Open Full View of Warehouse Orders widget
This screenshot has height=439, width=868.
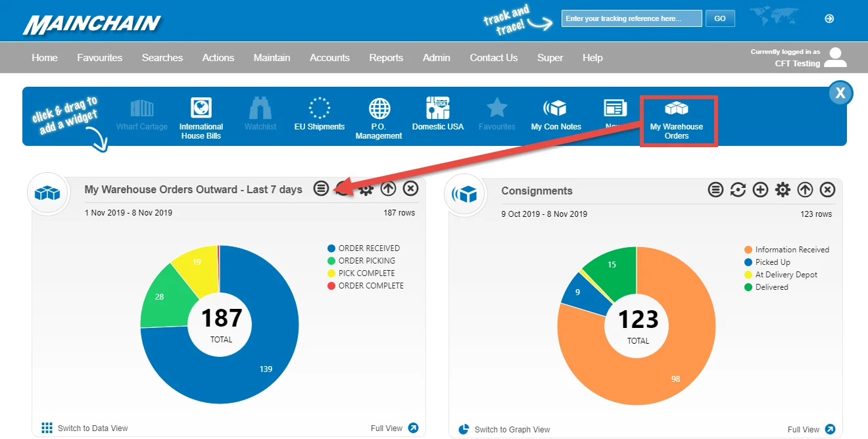(395, 428)
